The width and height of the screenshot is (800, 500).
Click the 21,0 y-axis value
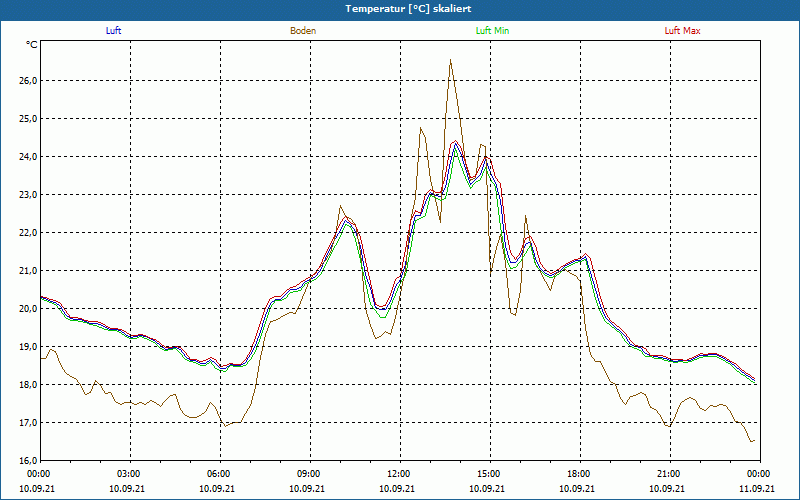pos(28,270)
